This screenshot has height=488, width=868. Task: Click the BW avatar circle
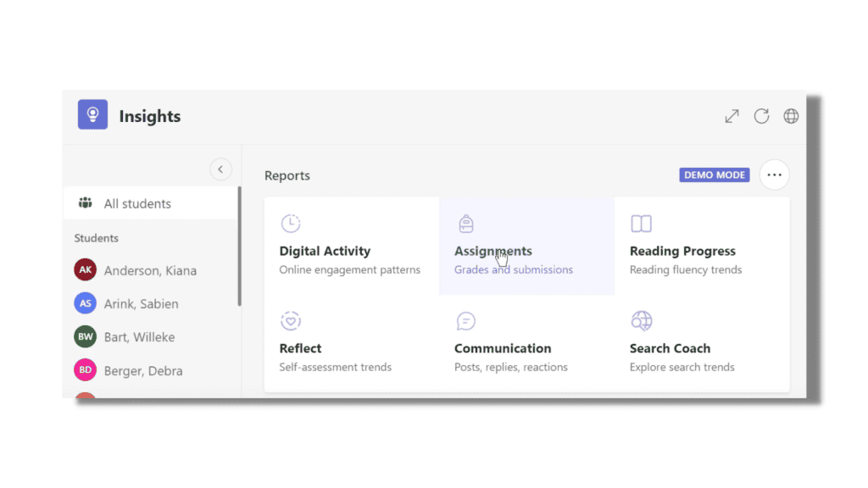tap(86, 336)
